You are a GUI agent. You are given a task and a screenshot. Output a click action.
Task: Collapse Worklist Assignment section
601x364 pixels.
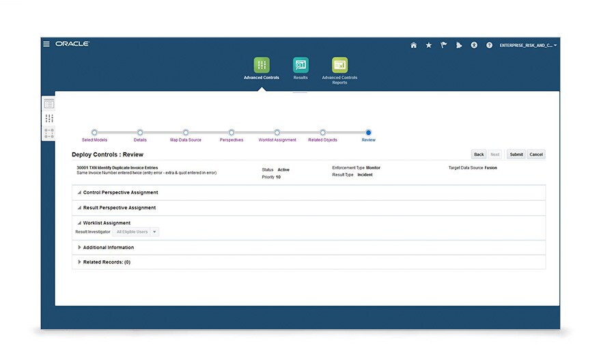click(79, 223)
